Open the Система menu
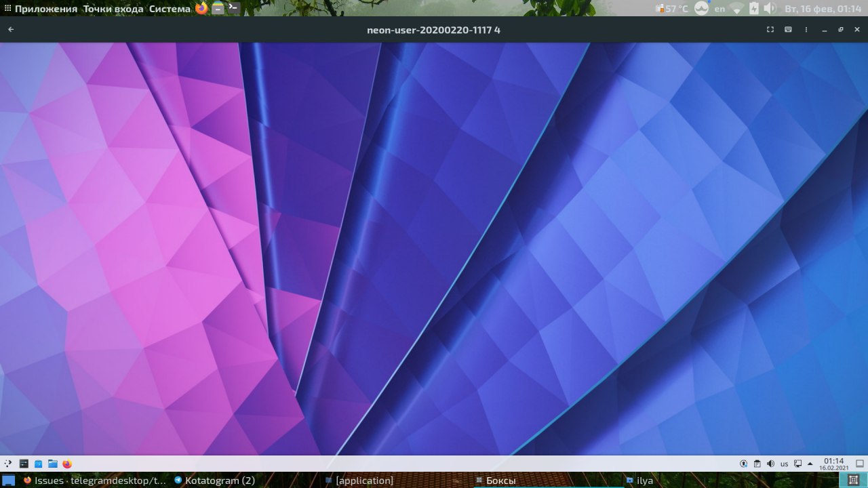 (170, 9)
